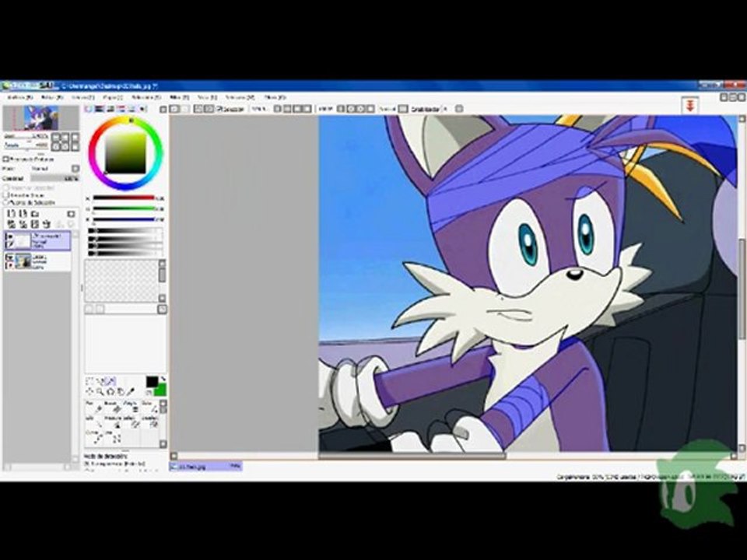Select the rectangular selection tool
The height and width of the screenshot is (560, 747).
(x=89, y=380)
